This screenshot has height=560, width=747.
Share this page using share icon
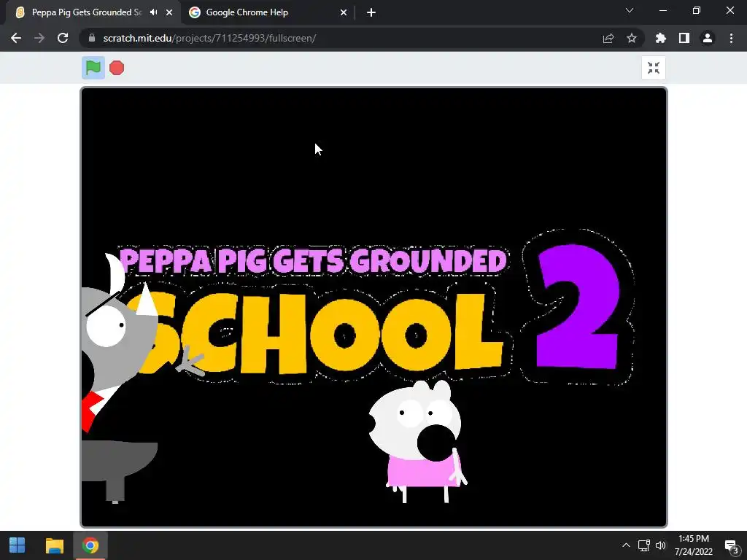point(608,38)
